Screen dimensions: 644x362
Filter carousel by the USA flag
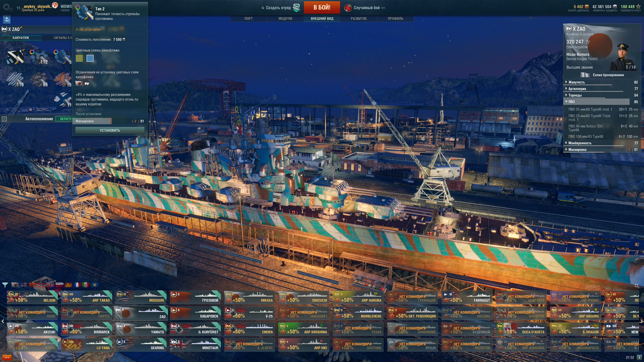pos(24,285)
